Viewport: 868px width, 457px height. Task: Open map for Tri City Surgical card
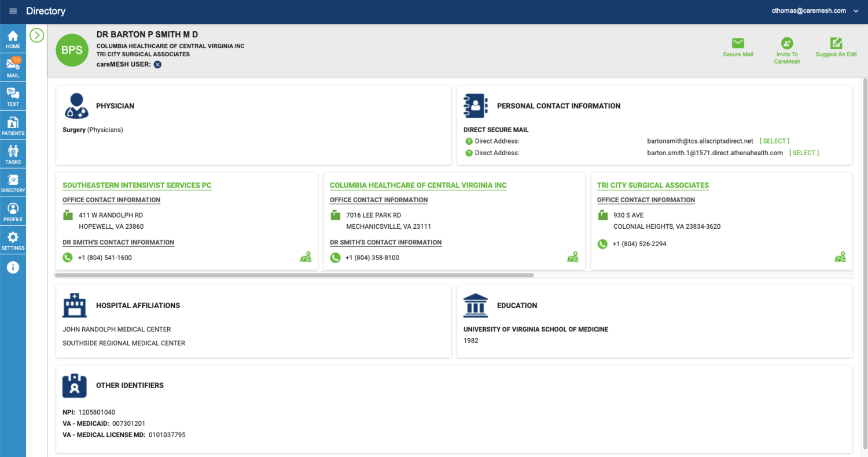coord(840,257)
